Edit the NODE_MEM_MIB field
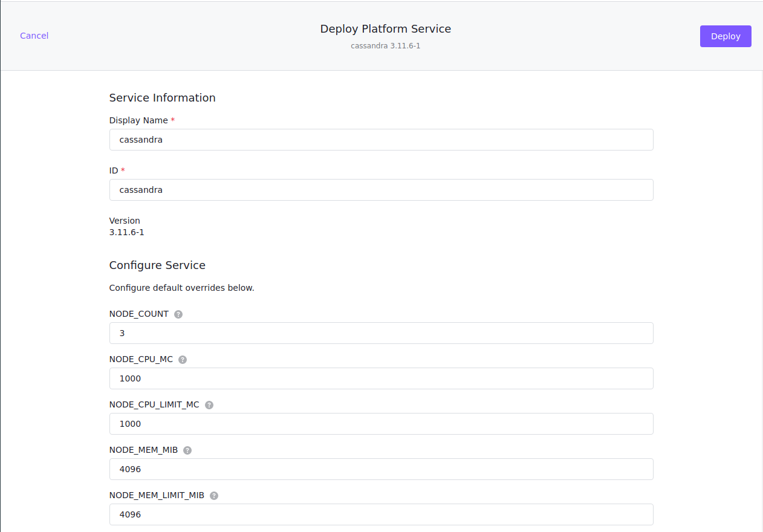The width and height of the screenshot is (763, 532). click(x=381, y=469)
